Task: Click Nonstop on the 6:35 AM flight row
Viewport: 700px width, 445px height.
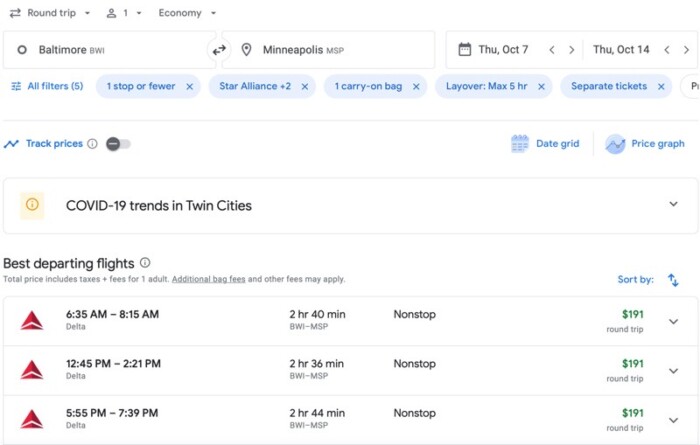Action: click(x=414, y=314)
